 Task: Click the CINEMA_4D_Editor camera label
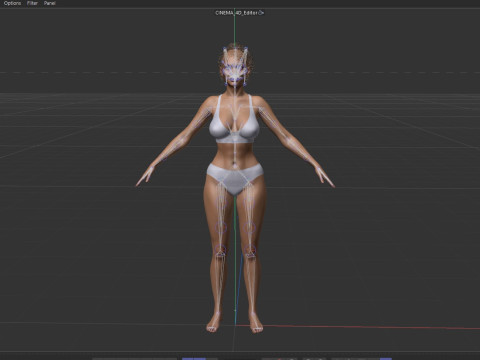click(x=236, y=13)
